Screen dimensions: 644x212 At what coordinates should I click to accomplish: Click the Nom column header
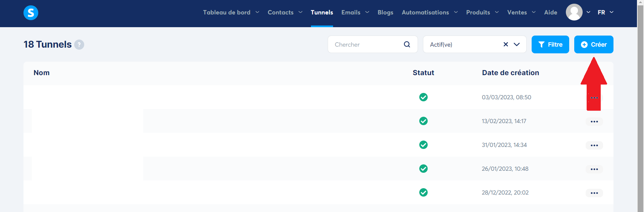[x=42, y=73]
